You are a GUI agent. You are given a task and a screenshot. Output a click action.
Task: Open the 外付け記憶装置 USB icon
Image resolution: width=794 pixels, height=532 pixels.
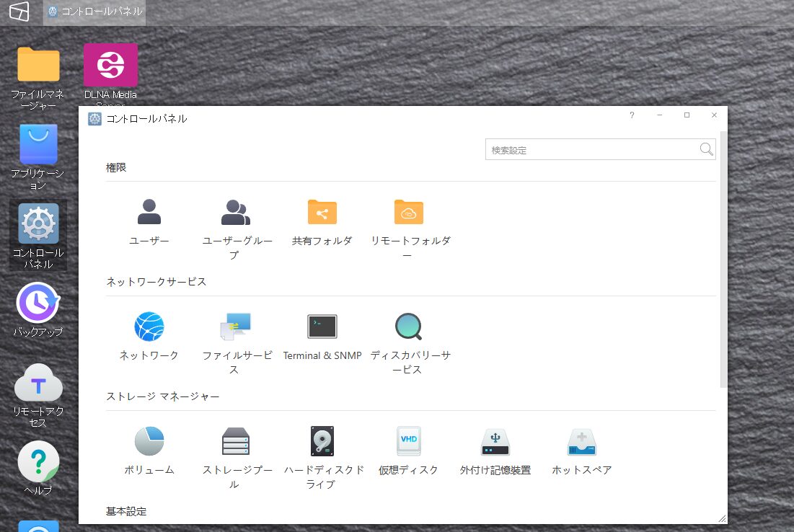click(x=495, y=441)
